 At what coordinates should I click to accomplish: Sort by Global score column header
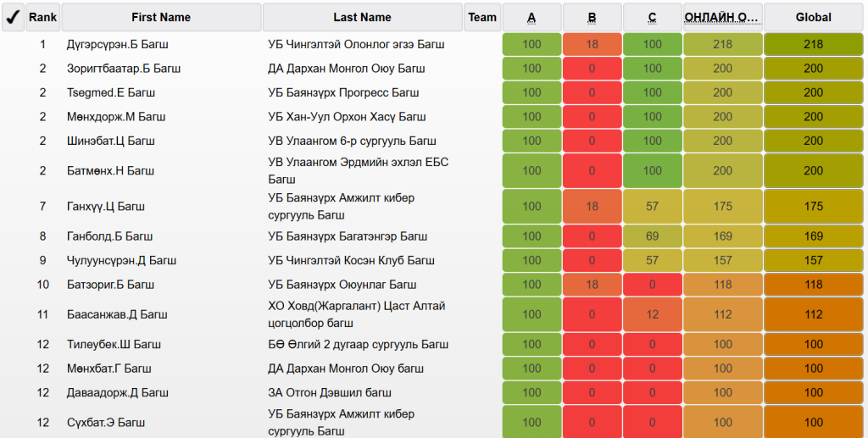[813, 17]
